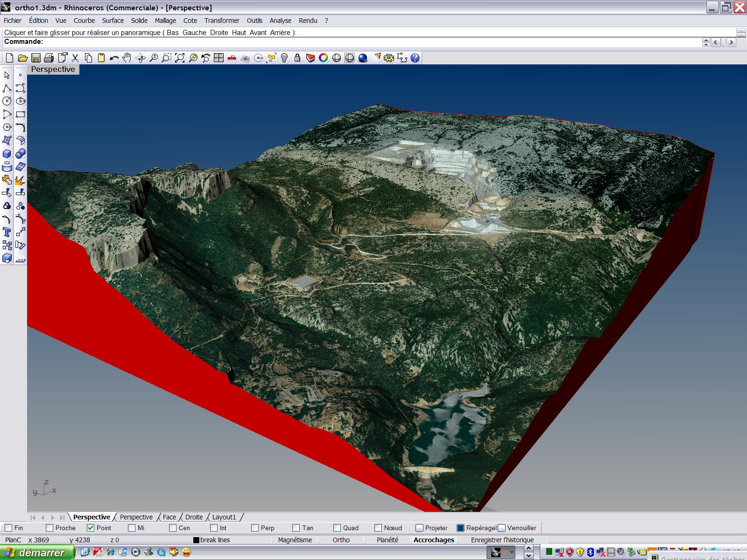Click the black break lines layer swatch
747x560 pixels.
[x=197, y=540]
